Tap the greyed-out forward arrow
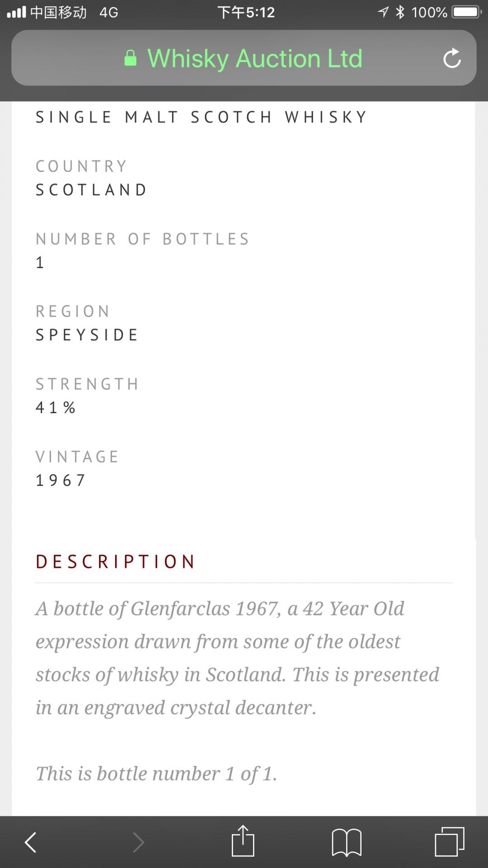The width and height of the screenshot is (488, 868). coord(138,842)
